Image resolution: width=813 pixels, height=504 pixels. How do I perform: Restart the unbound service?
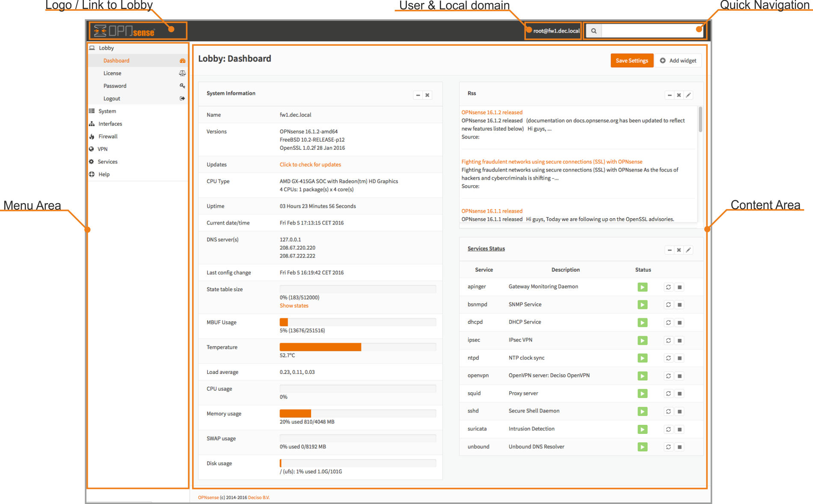[668, 447]
